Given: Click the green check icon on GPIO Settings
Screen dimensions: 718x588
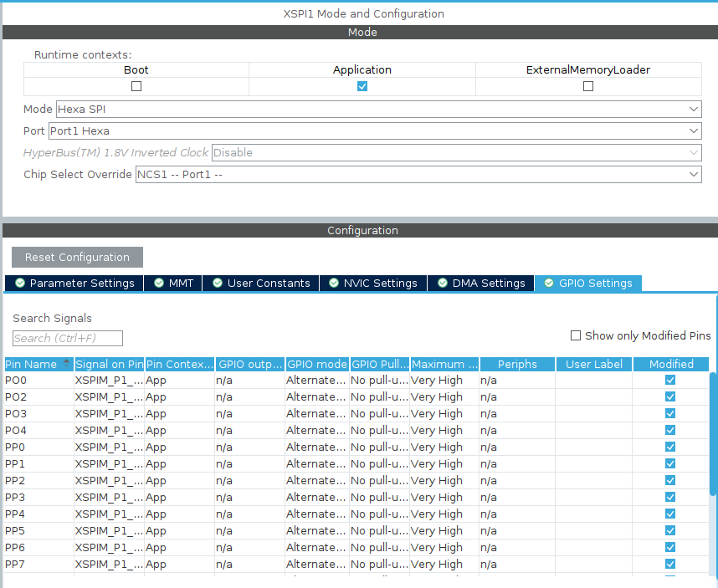Looking at the screenshot, I should [x=549, y=283].
